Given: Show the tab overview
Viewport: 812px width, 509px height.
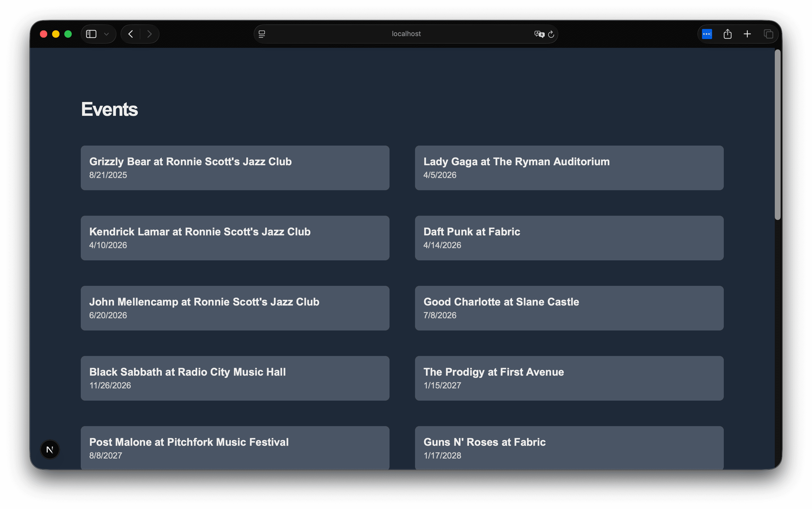Looking at the screenshot, I should (x=768, y=34).
